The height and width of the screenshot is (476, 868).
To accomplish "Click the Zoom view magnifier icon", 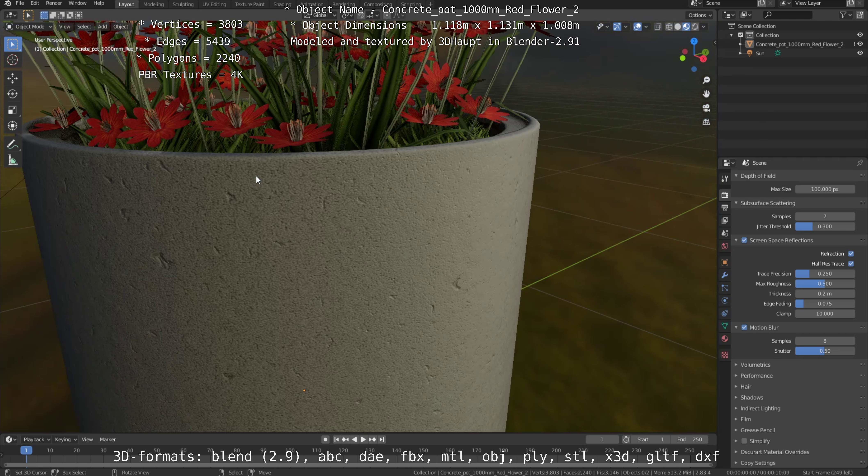I will (706, 80).
